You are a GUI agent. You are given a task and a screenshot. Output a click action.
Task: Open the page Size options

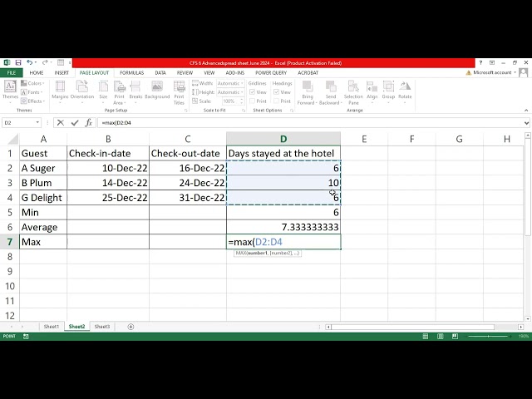tap(103, 91)
